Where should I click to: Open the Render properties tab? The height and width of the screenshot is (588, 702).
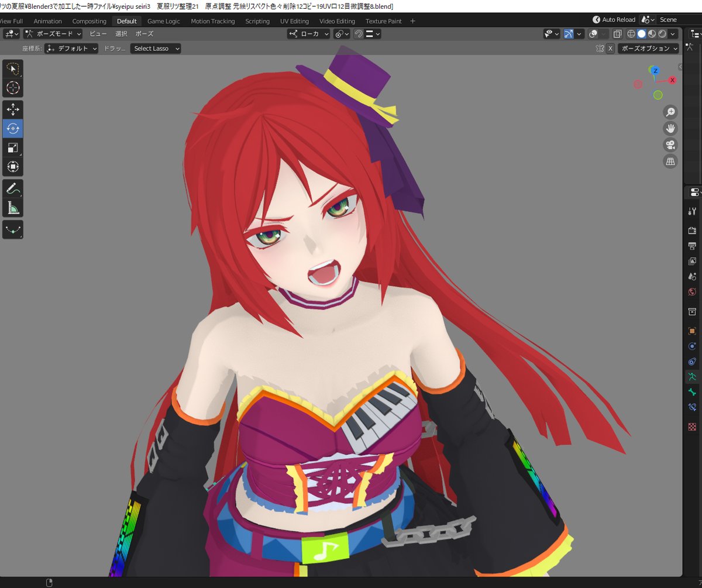693,231
